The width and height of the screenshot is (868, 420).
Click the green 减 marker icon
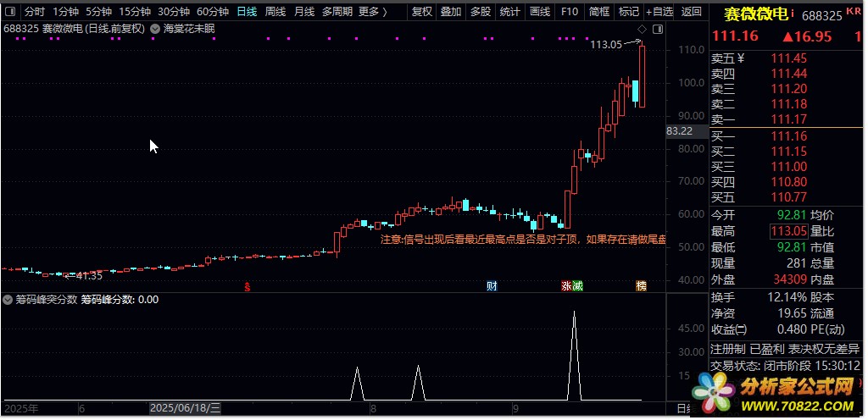click(577, 285)
